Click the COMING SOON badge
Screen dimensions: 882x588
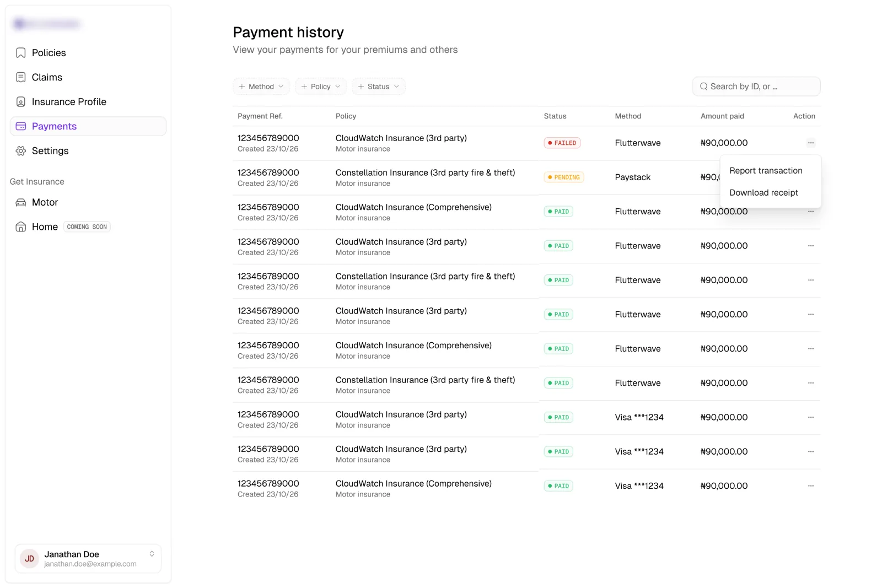coord(87,227)
